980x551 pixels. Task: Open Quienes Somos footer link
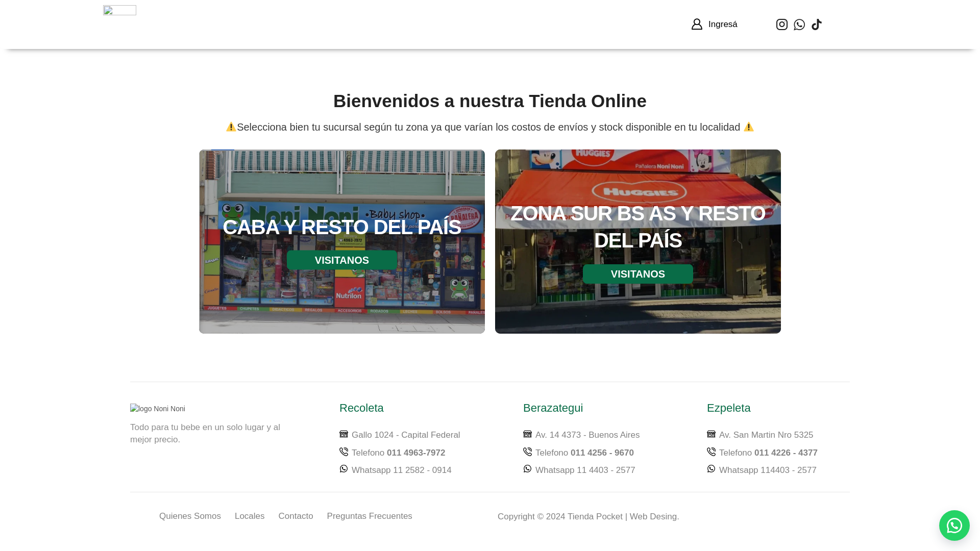coord(190,516)
